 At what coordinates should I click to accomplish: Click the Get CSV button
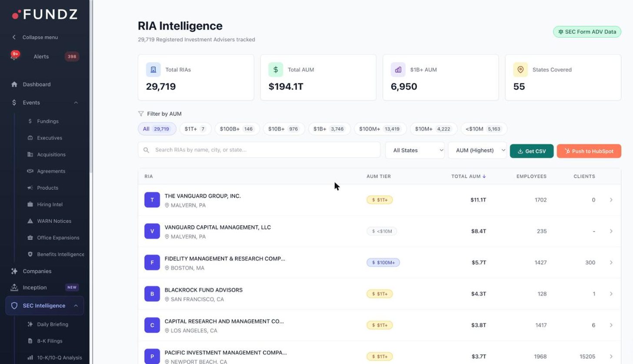(x=532, y=151)
